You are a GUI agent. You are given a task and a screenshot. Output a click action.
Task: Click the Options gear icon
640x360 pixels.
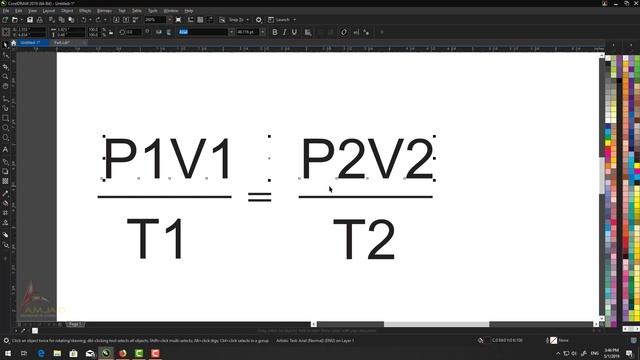click(x=258, y=20)
